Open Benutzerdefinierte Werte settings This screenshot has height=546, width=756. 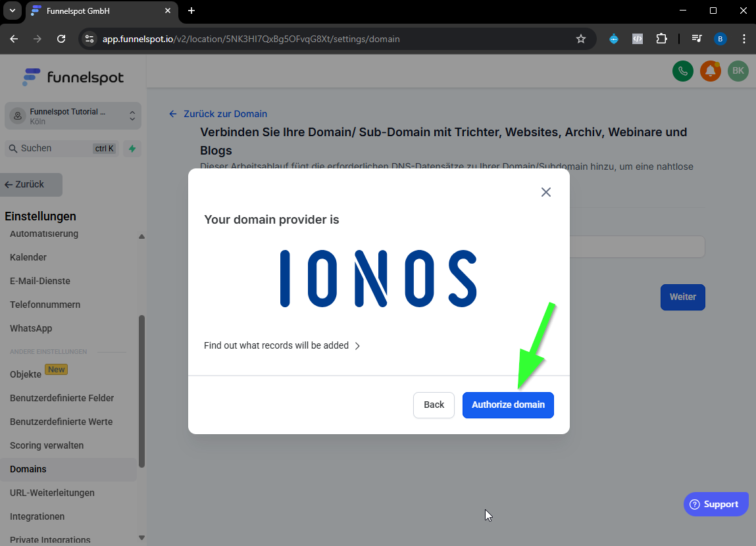(61, 422)
